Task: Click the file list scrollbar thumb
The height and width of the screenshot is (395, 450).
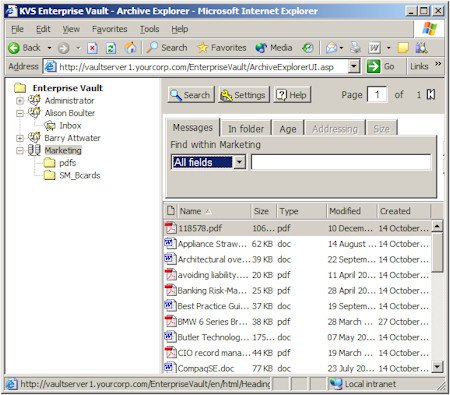Action: coord(437,252)
